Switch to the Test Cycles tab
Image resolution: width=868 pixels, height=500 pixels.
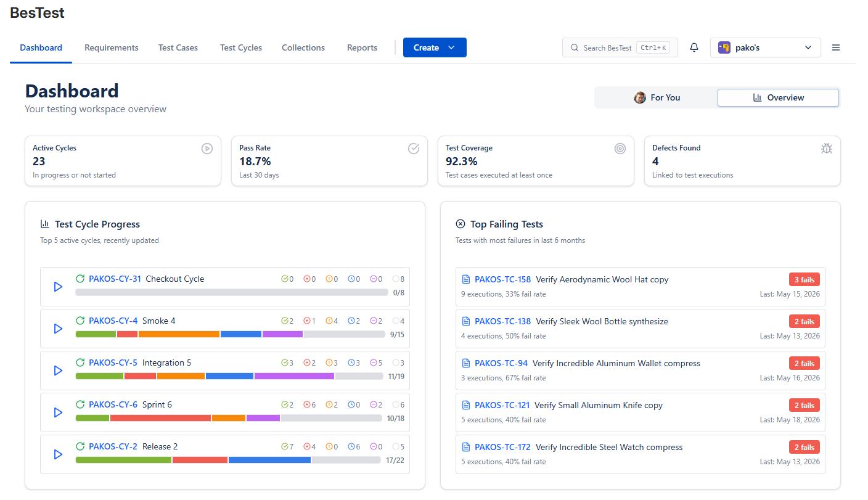(241, 47)
